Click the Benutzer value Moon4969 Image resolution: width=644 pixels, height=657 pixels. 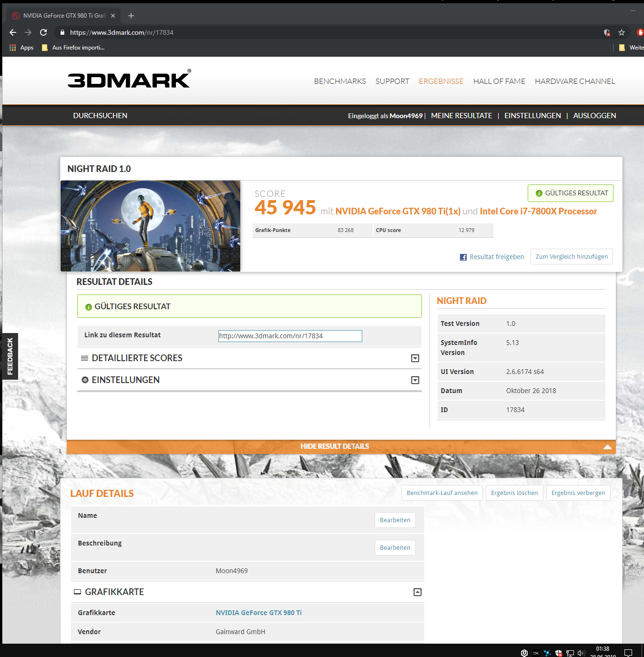pos(232,571)
